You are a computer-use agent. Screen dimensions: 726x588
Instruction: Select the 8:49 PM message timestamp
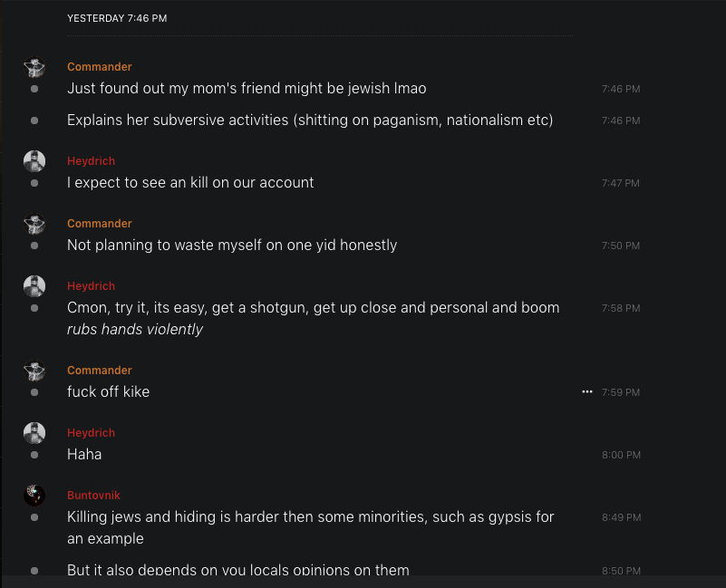pyautogui.click(x=621, y=517)
